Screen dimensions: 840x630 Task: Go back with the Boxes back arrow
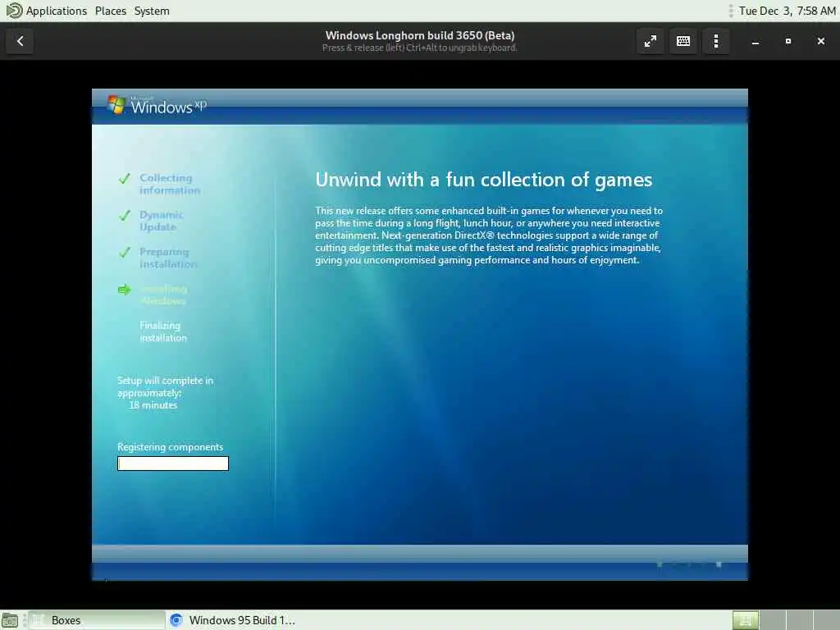[20, 41]
